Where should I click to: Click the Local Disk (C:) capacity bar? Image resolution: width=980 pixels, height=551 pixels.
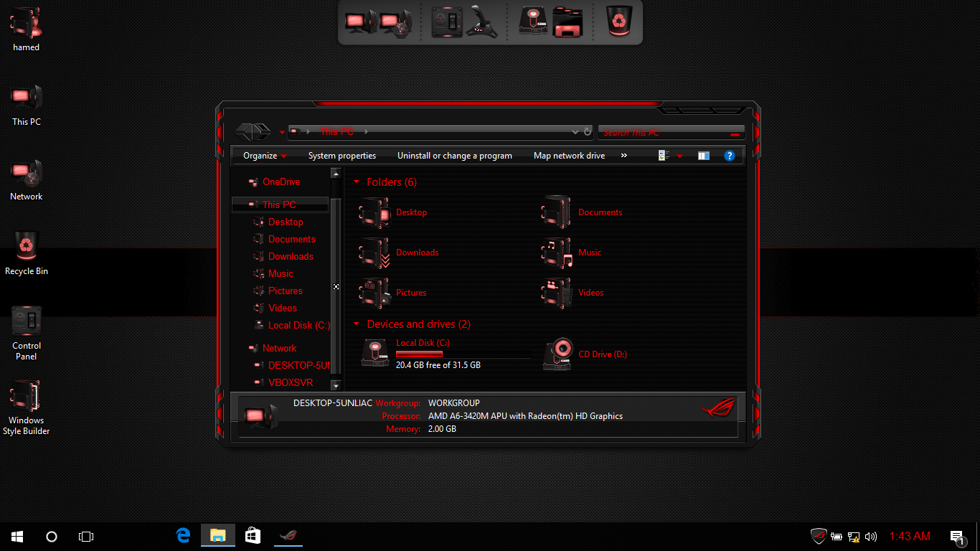click(x=463, y=353)
